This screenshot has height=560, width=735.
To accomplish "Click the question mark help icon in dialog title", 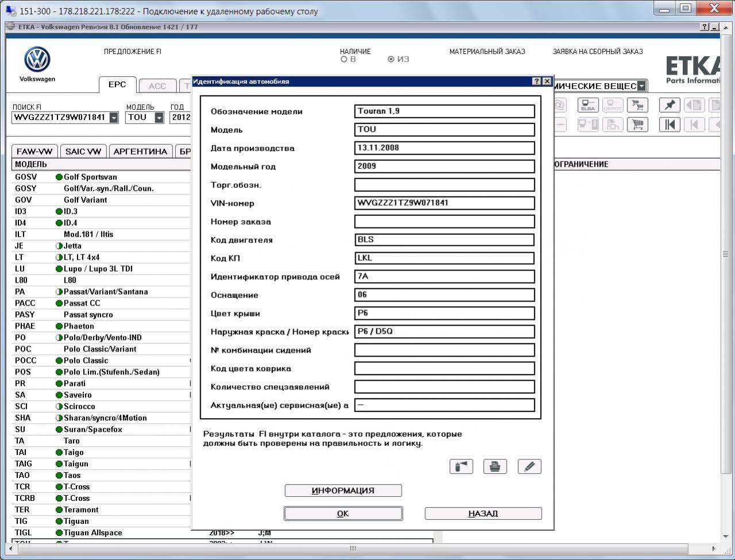I will tap(537, 82).
